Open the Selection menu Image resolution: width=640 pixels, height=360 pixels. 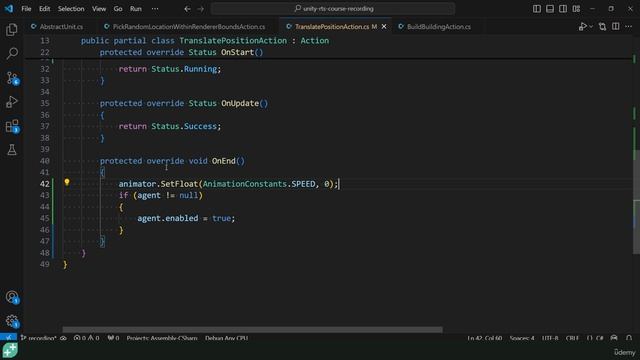[x=71, y=9]
